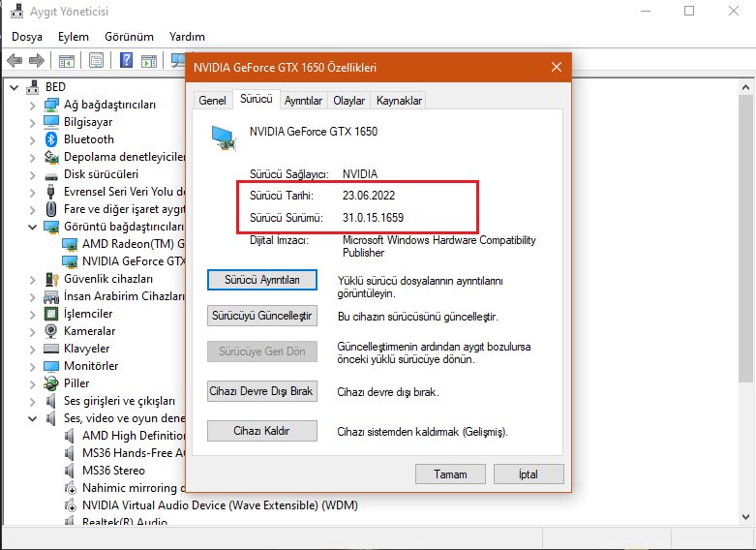The width and height of the screenshot is (756, 550).
Task: Collapse the BED root node
Action: tap(14, 88)
